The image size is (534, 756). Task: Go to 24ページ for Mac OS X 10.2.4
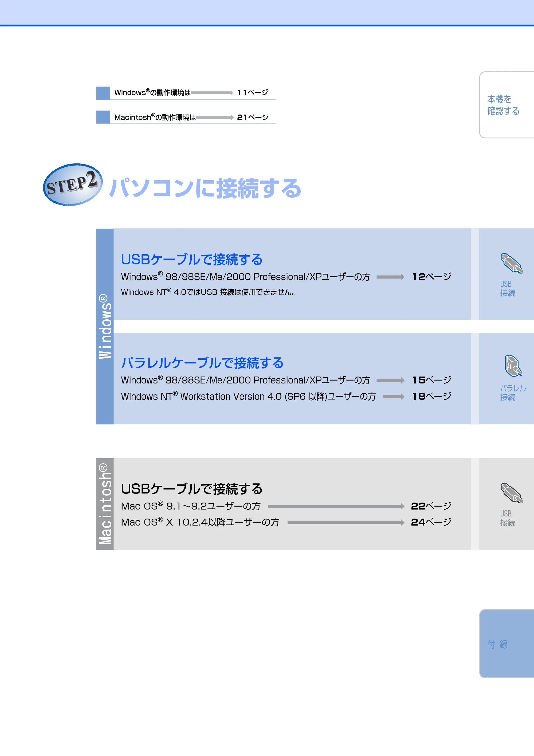coord(431,522)
